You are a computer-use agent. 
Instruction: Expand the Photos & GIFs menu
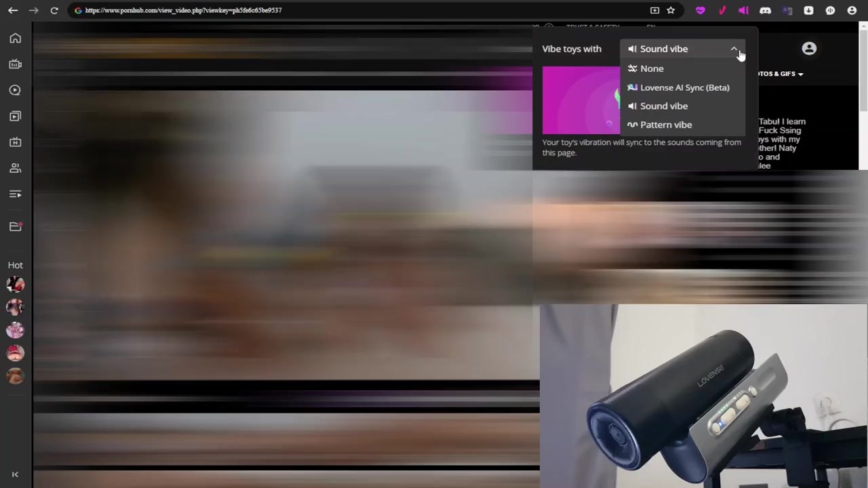tap(781, 74)
